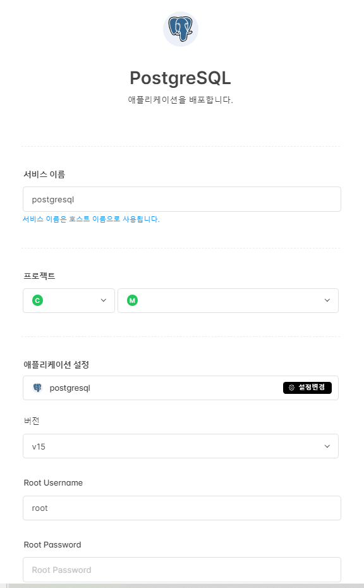The width and height of the screenshot is (364, 588).
Task: Focus the Root Username field containing root
Action: pyautogui.click(x=182, y=508)
